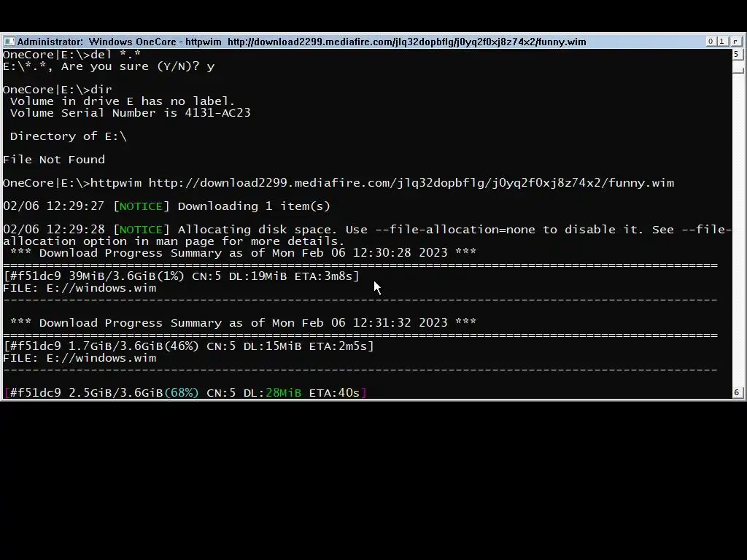This screenshot has height=560, width=747.
Task: Click the window title "Administrator: Windows OneCore - httpwim"
Action: pyautogui.click(x=119, y=42)
